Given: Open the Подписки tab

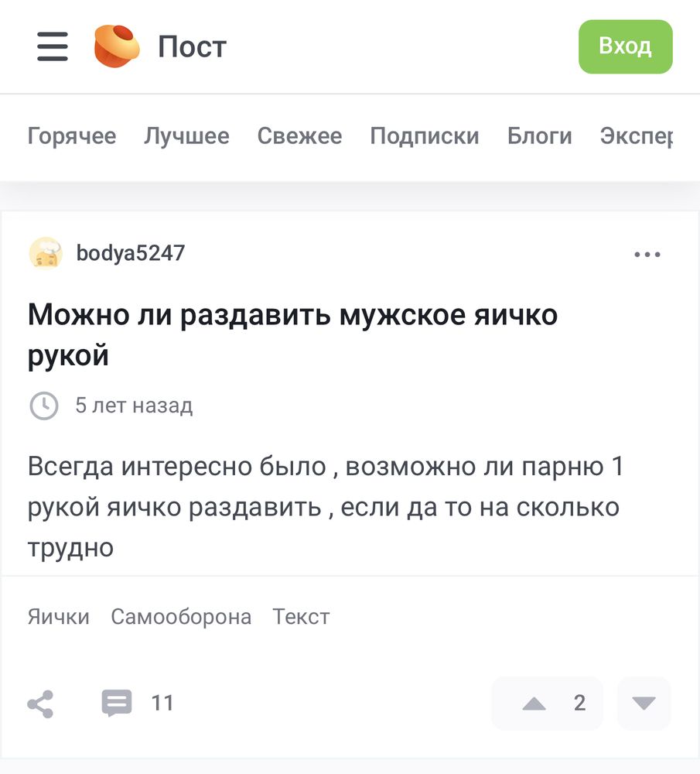Looking at the screenshot, I should pos(425,135).
